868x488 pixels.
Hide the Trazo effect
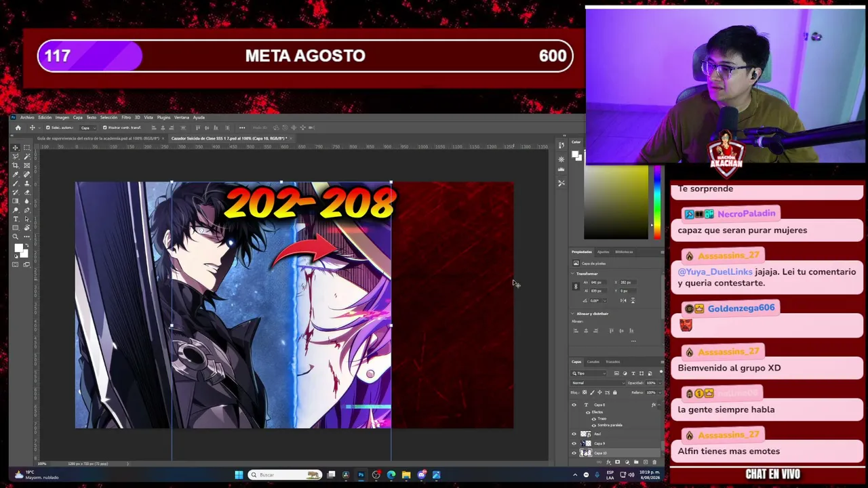point(594,418)
